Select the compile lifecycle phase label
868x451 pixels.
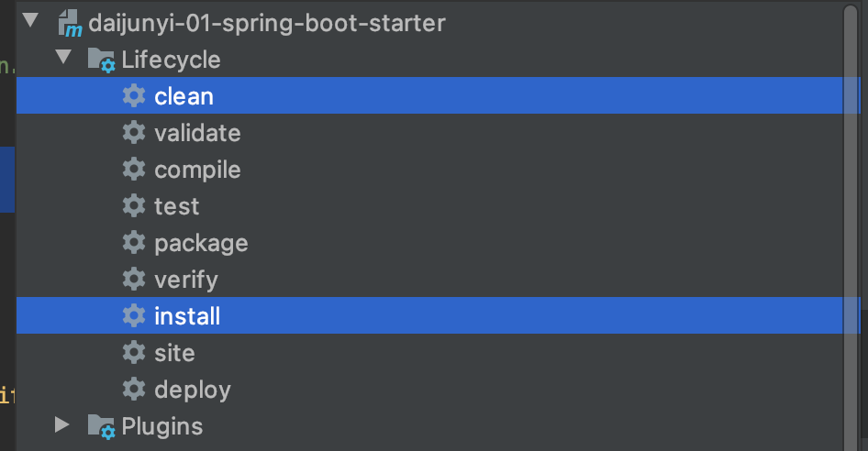pos(197,170)
